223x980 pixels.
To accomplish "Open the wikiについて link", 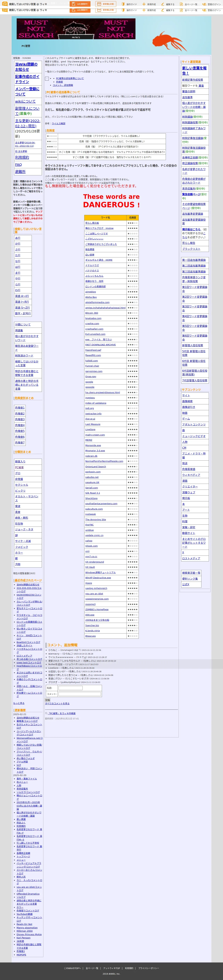I will point(25,101).
